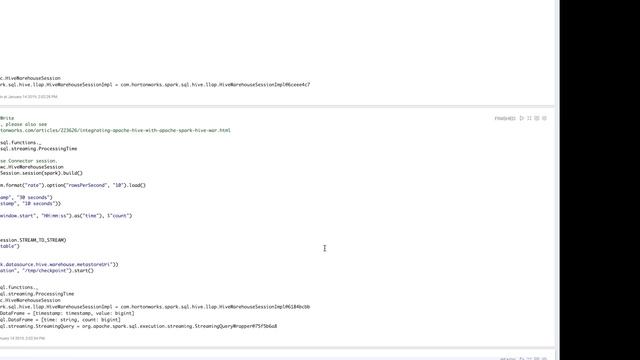The height and width of the screenshot is (360, 640).
Task: Click the line with "/tmp/checkpoint").start()
Action: [x=47, y=271]
